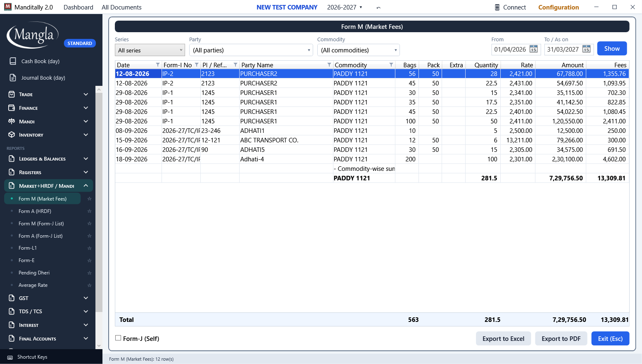
Task: Change financial year 2026-2027
Action: (x=345, y=7)
